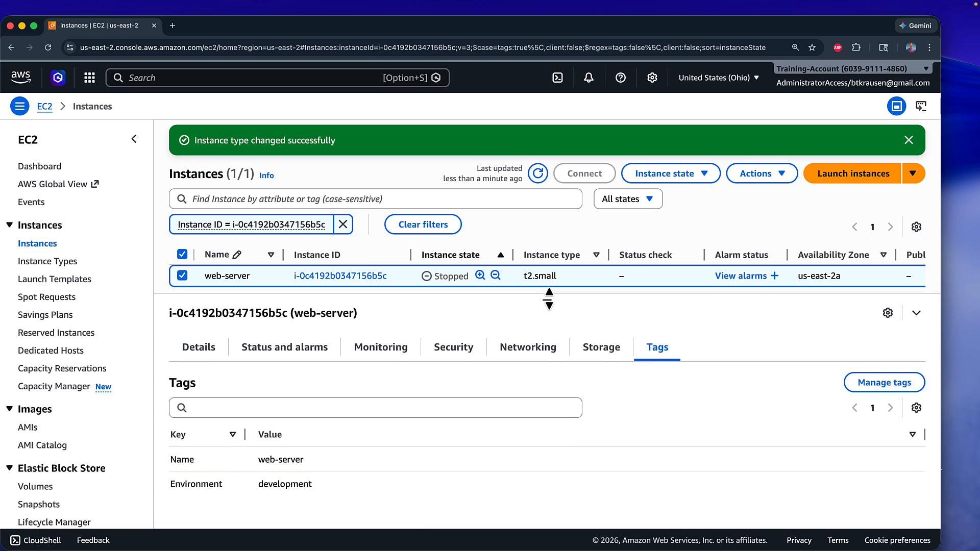Edit the Name column pencil icon
The width and height of the screenshot is (980, 551).
[x=237, y=255]
